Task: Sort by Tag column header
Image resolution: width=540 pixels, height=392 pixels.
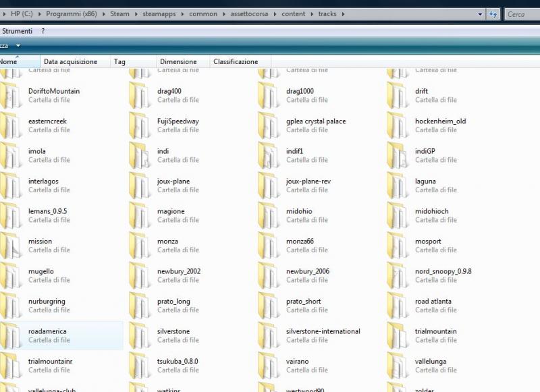Action: [133, 61]
